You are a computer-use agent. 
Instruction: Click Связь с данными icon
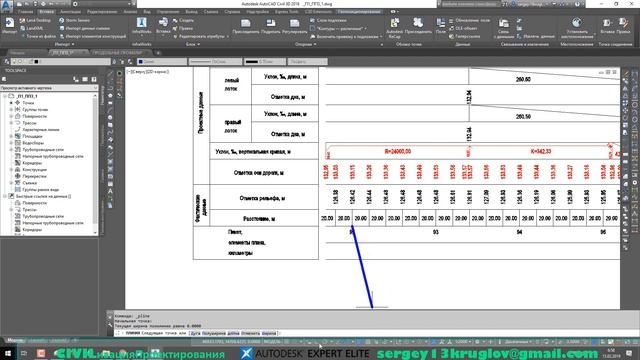pyautogui.click(x=503, y=23)
